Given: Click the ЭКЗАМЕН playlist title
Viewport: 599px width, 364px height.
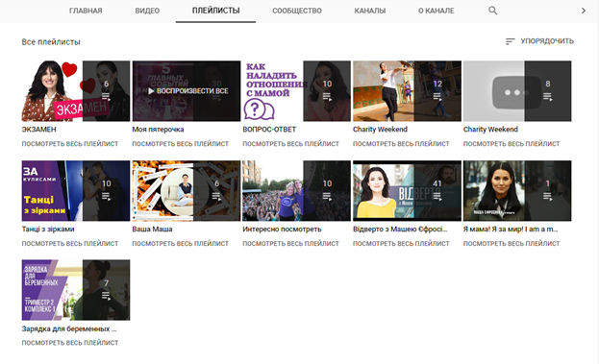Looking at the screenshot, I should click(x=39, y=130).
